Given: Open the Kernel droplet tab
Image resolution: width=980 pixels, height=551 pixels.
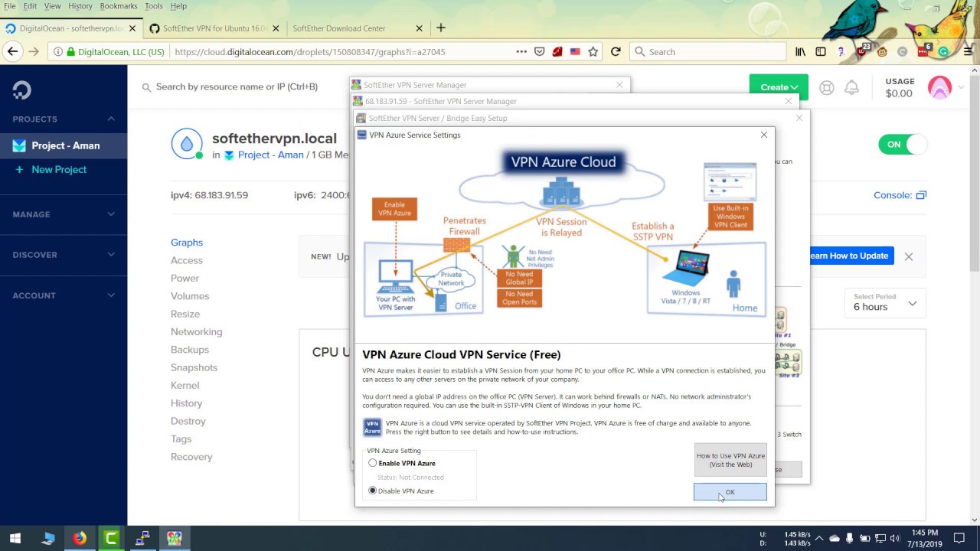Looking at the screenshot, I should tap(185, 386).
